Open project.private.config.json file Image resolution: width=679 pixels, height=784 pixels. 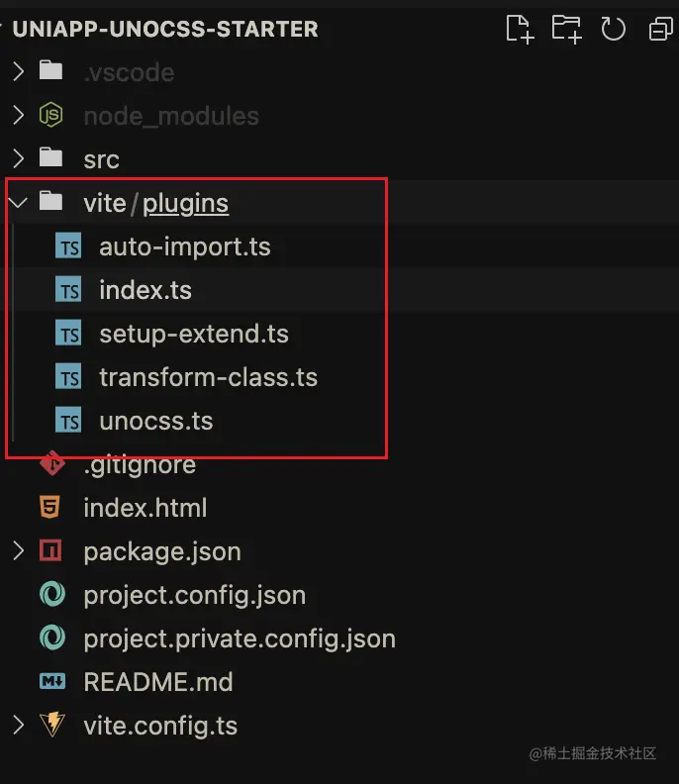[x=240, y=638]
